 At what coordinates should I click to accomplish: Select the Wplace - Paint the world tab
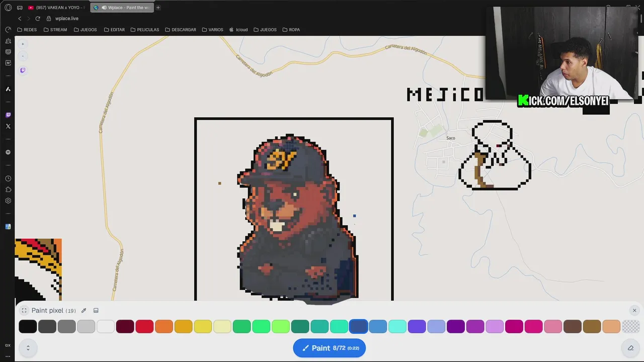(122, 8)
